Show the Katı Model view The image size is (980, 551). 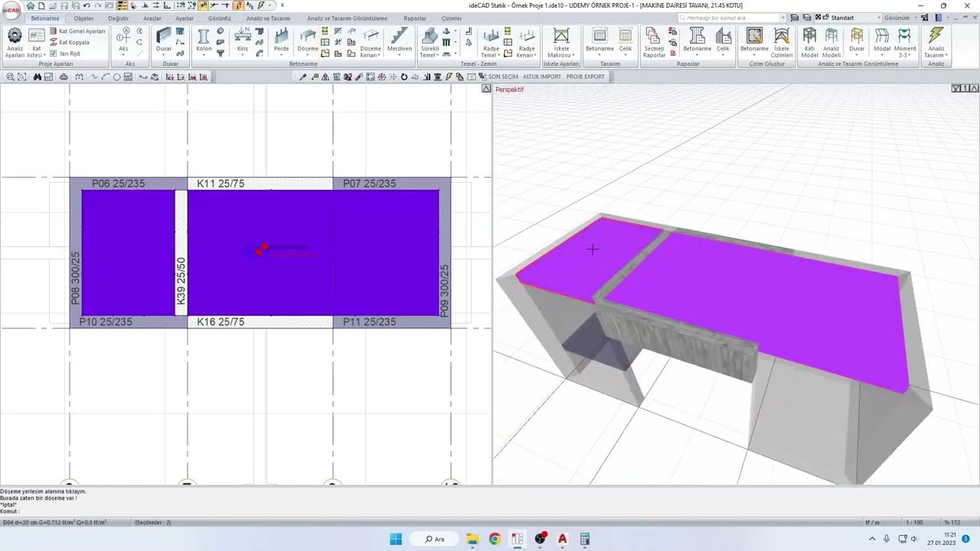pyautogui.click(x=809, y=43)
